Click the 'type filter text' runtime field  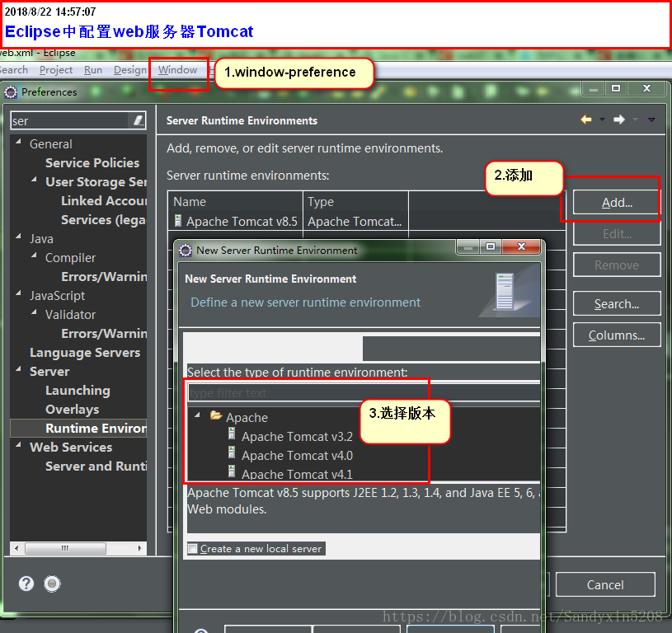364,392
